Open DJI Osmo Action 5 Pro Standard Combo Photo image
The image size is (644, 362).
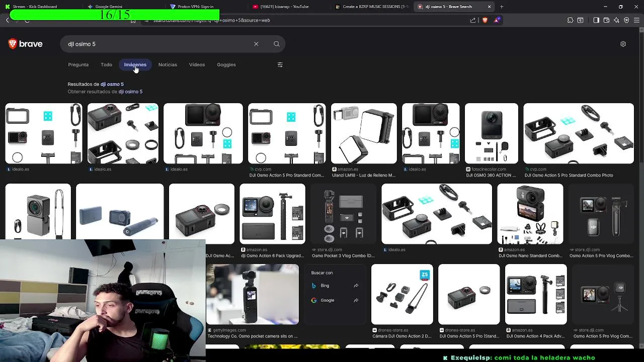[x=579, y=133]
